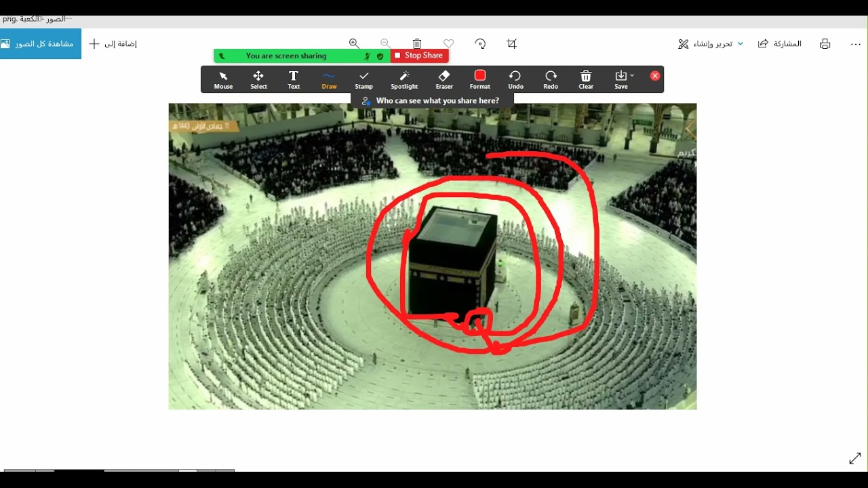Click the Stop Share button
Screen dimensions: 868x488
pos(420,56)
